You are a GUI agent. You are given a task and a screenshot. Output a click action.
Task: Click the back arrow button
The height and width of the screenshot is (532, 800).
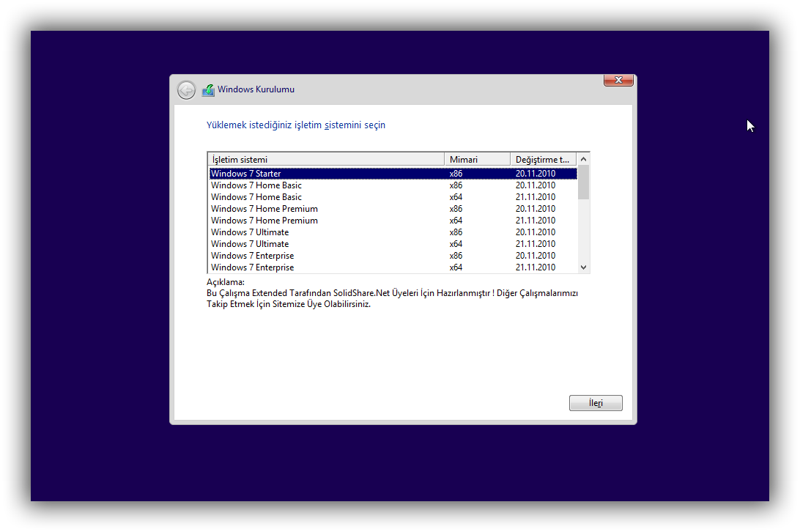pyautogui.click(x=186, y=90)
